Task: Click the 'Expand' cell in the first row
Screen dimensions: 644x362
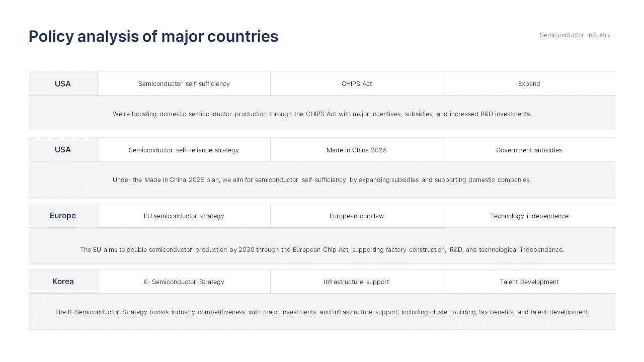Action: (529, 84)
